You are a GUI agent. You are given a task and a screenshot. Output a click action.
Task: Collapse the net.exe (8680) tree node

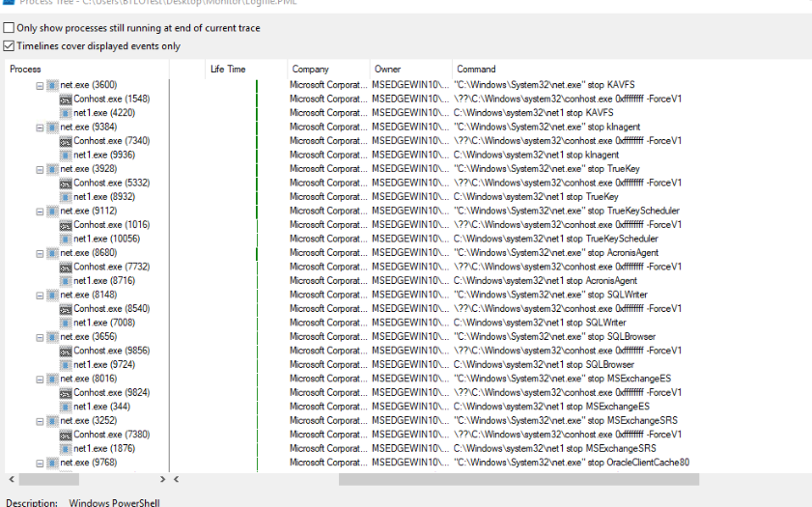click(x=40, y=253)
